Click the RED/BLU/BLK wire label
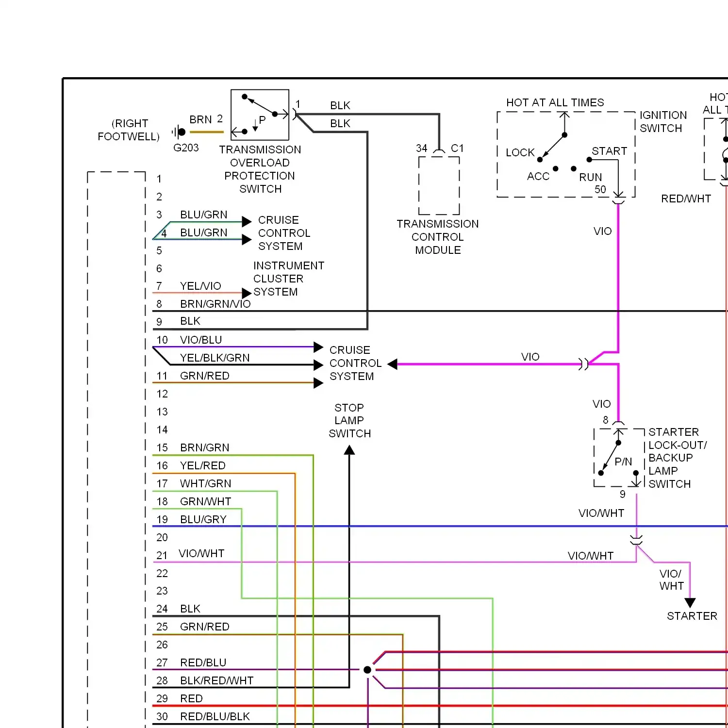The image size is (728, 728). tap(215, 716)
